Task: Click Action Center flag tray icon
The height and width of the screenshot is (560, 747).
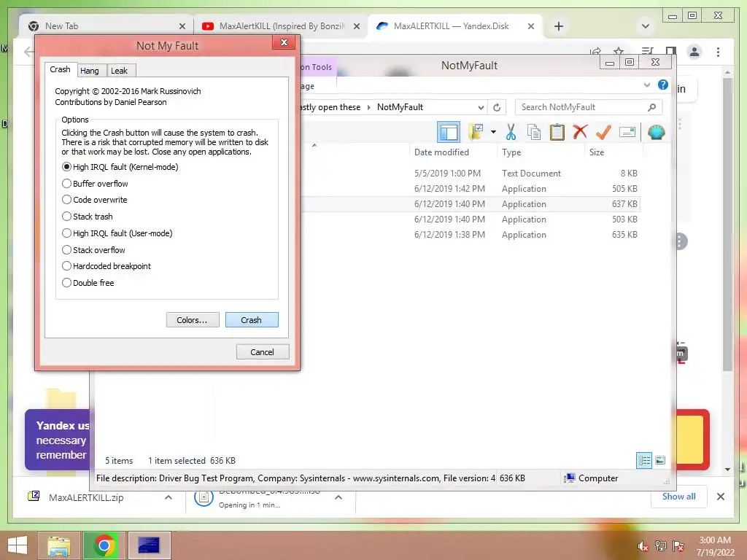Action: (x=678, y=546)
